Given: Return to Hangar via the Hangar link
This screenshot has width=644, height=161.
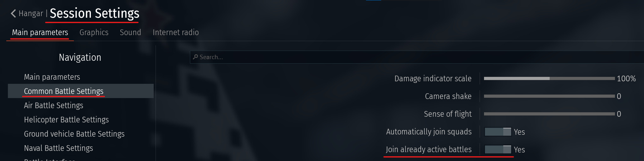Looking at the screenshot, I should click(x=31, y=13).
